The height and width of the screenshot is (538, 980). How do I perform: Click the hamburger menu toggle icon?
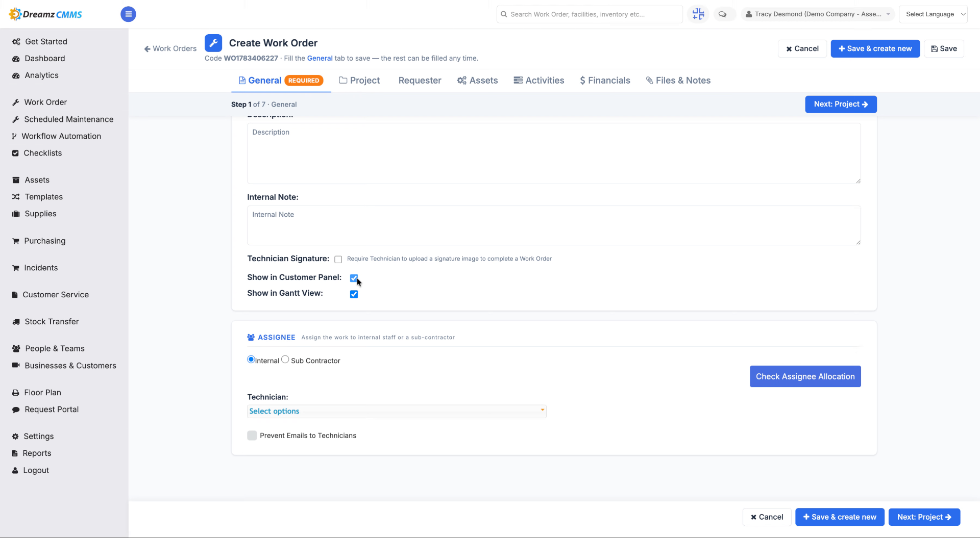(x=128, y=14)
